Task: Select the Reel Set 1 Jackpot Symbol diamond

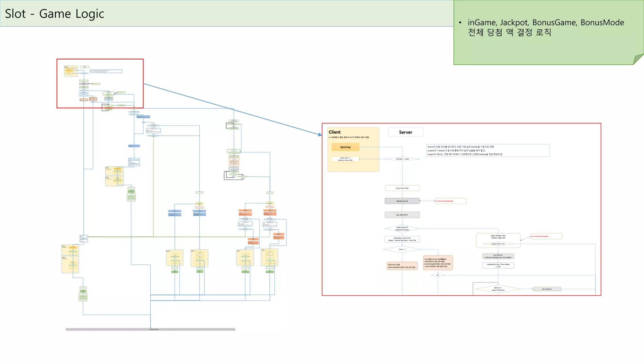Action: click(498, 289)
